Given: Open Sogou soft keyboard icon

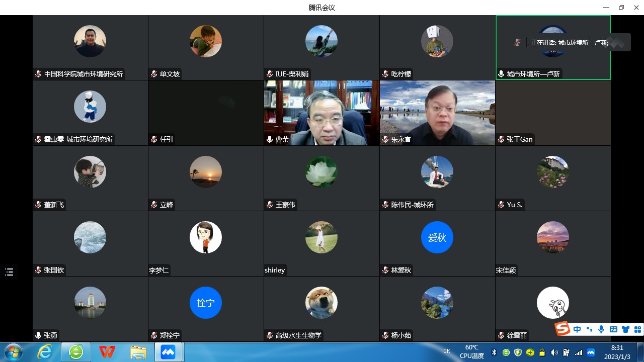Looking at the screenshot, I should coord(613,330).
